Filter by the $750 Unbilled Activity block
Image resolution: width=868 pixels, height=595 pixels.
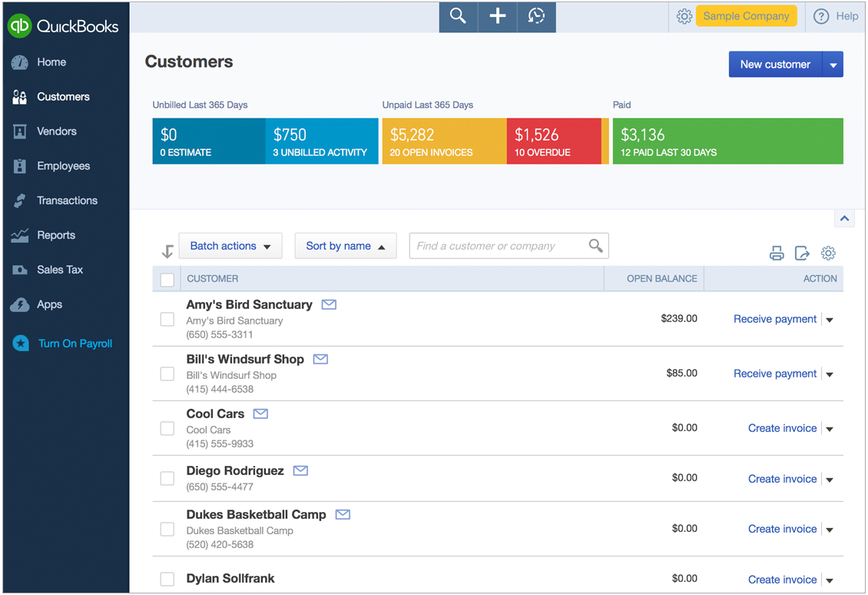[x=322, y=141]
